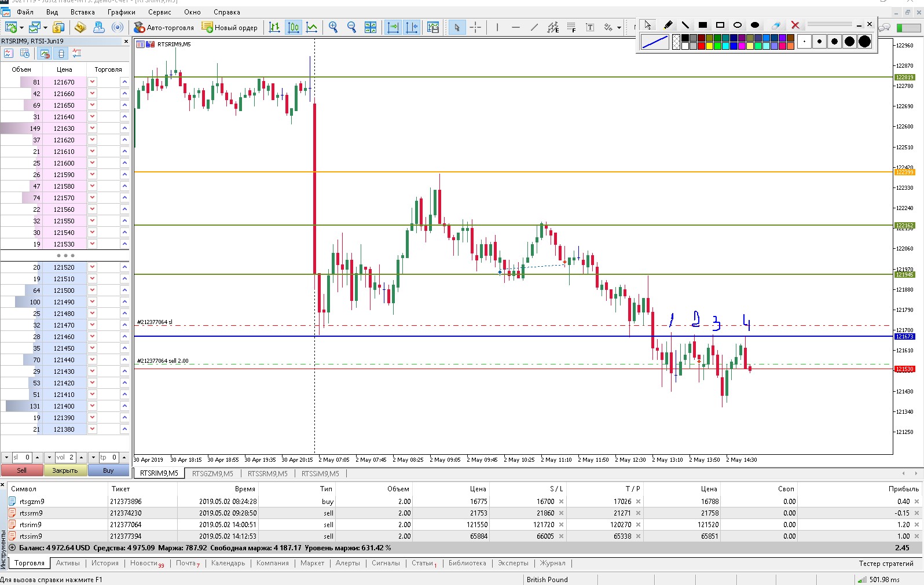Click the vol volume input field
The image size is (924, 585).
pyautogui.click(x=65, y=457)
